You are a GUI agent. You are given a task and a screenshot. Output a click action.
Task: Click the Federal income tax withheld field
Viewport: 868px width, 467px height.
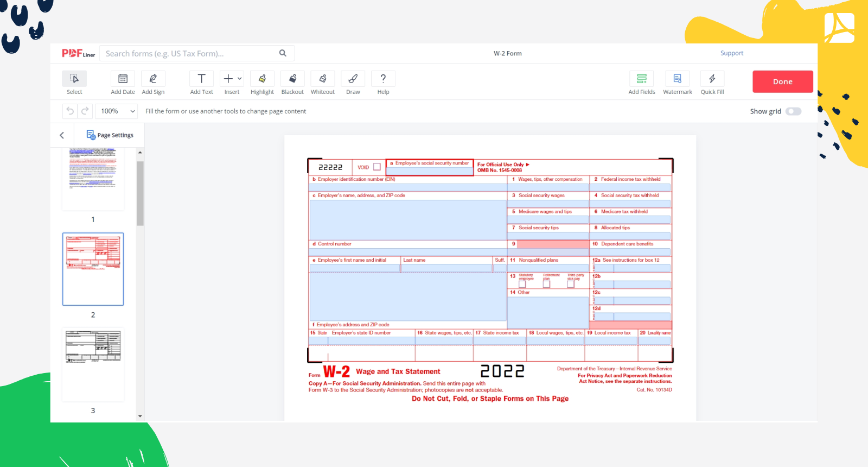click(630, 187)
